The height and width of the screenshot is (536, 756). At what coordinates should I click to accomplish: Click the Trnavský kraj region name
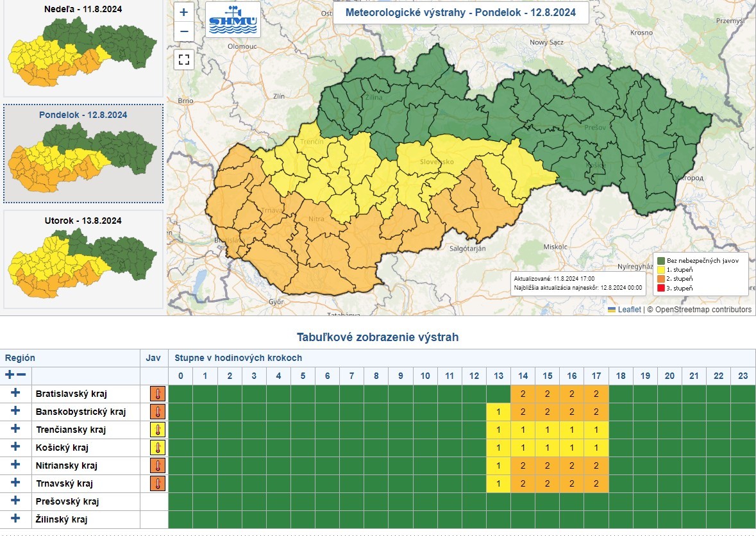(64, 483)
